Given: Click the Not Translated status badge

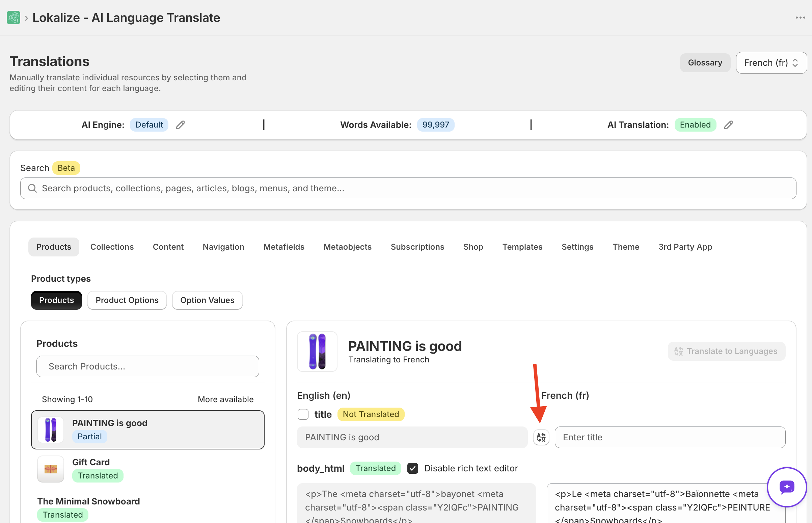Looking at the screenshot, I should tap(371, 414).
